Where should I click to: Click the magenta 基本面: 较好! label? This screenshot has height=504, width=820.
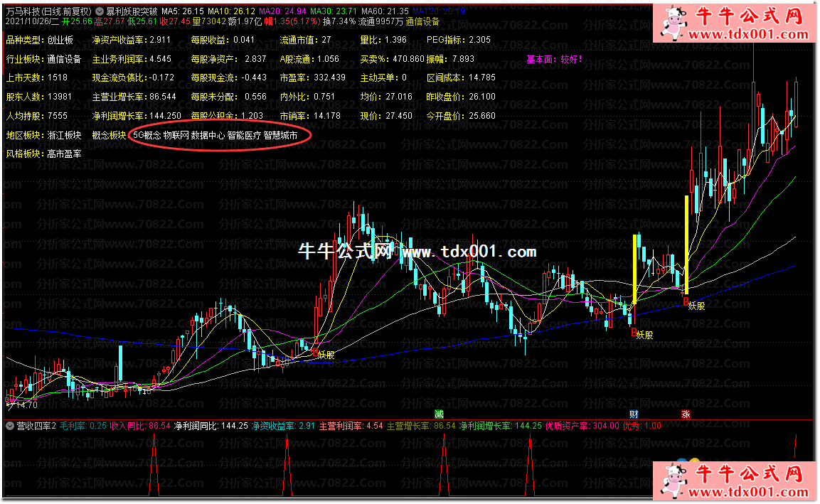coord(554,60)
